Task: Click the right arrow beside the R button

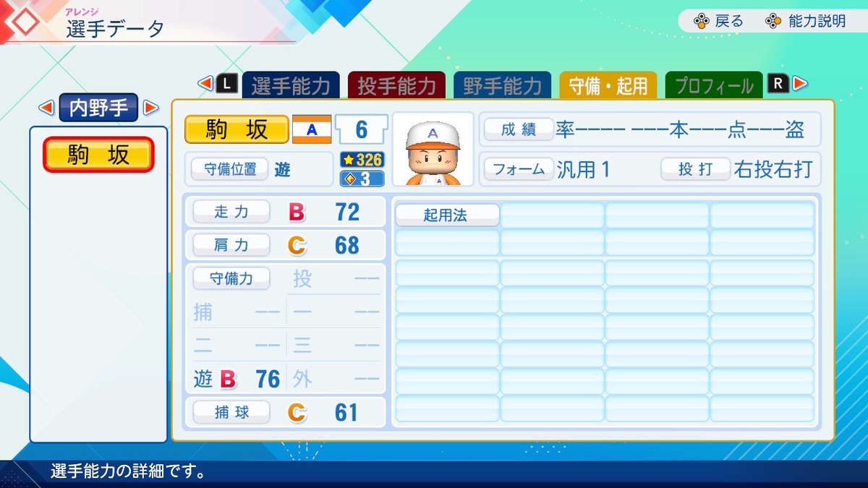Action: click(x=799, y=84)
